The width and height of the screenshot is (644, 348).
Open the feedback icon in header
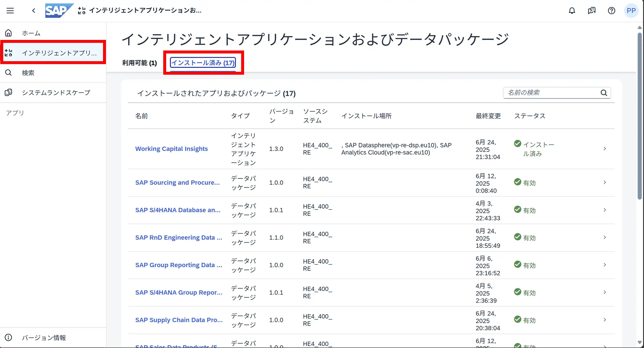pyautogui.click(x=592, y=11)
